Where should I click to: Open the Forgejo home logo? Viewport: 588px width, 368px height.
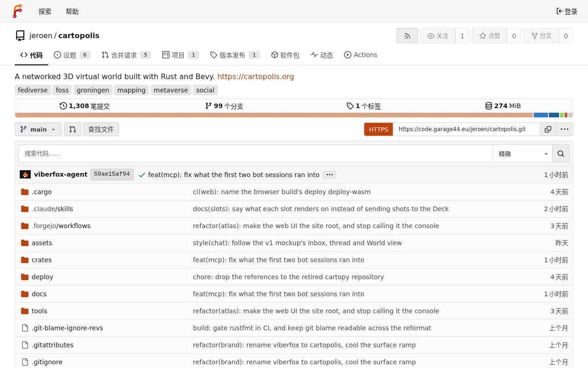[x=17, y=11]
